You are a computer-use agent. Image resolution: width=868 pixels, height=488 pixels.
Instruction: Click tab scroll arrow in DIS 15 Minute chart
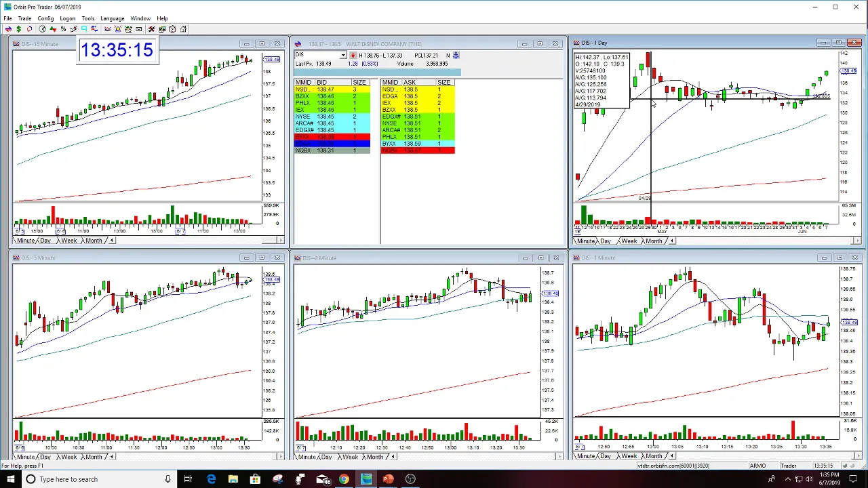point(112,241)
